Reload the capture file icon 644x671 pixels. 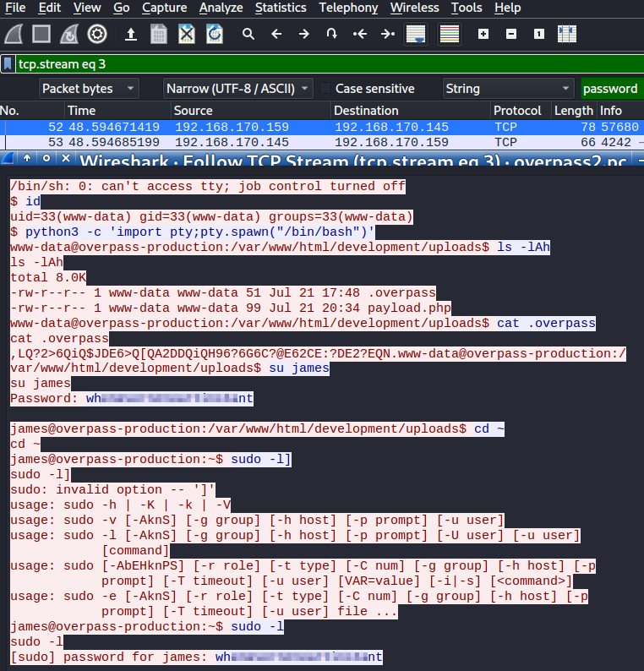tap(215, 34)
